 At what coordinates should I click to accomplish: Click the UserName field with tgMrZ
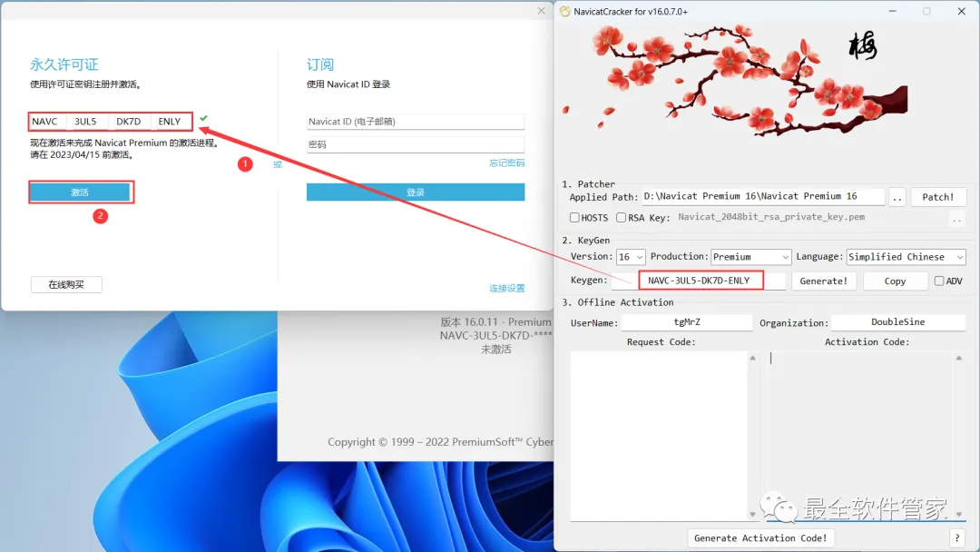[687, 322]
